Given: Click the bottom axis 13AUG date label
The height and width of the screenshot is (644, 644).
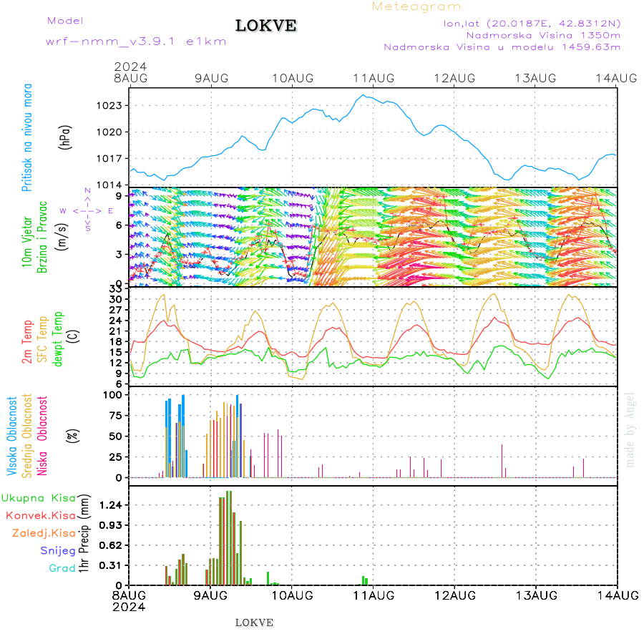Looking at the screenshot, I should coord(537,595).
